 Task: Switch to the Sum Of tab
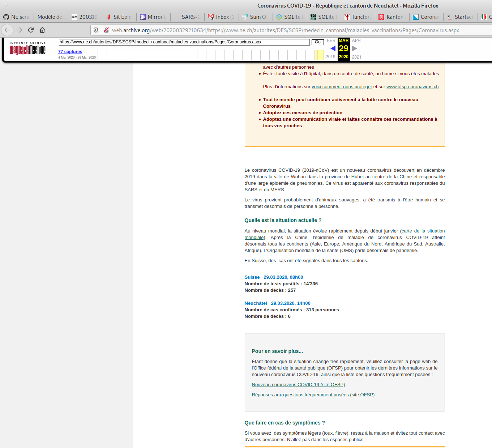(x=256, y=17)
